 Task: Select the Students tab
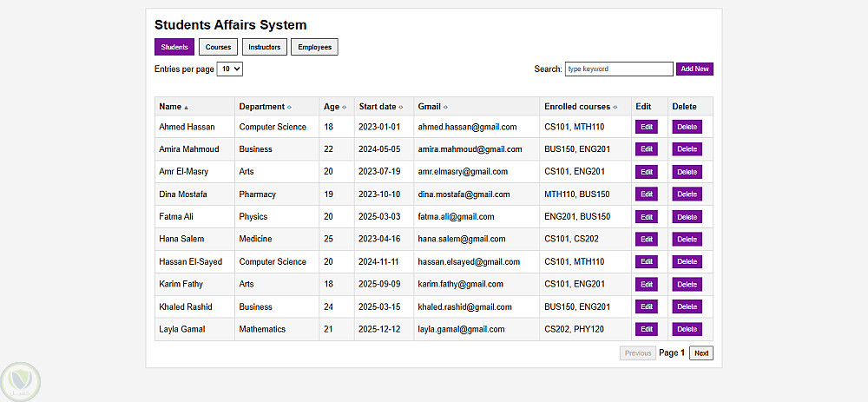[174, 47]
